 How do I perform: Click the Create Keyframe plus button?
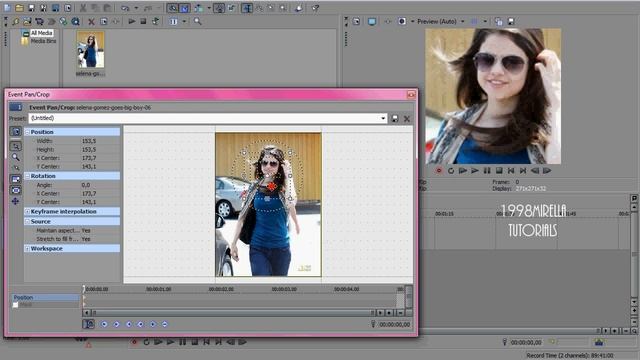pyautogui.click(x=153, y=324)
